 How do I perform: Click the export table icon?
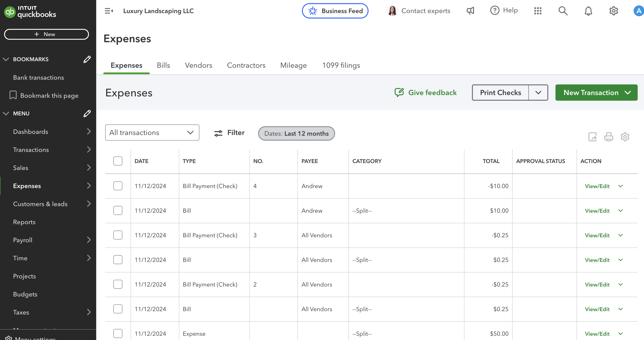(x=592, y=137)
